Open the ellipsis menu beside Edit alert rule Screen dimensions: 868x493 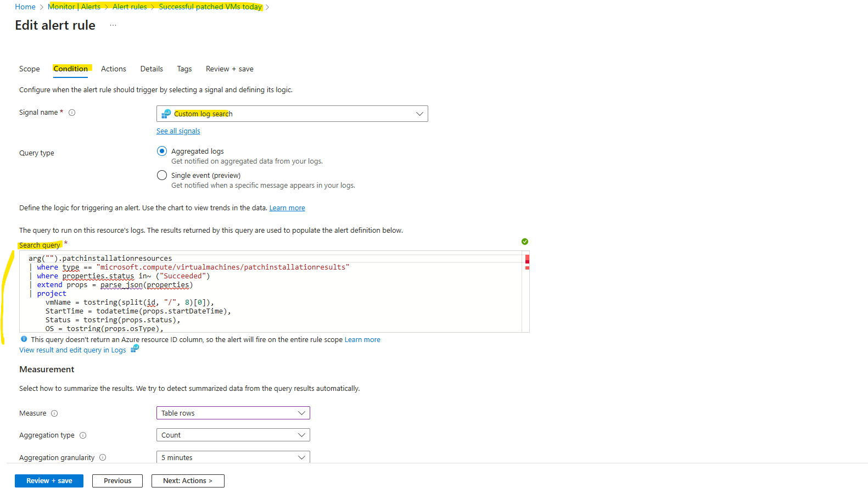click(x=113, y=25)
